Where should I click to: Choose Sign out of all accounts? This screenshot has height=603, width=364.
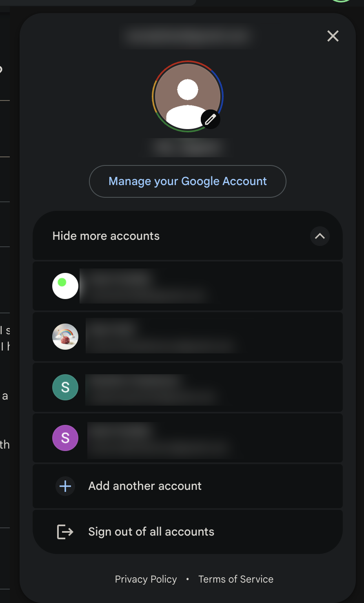[x=151, y=532]
